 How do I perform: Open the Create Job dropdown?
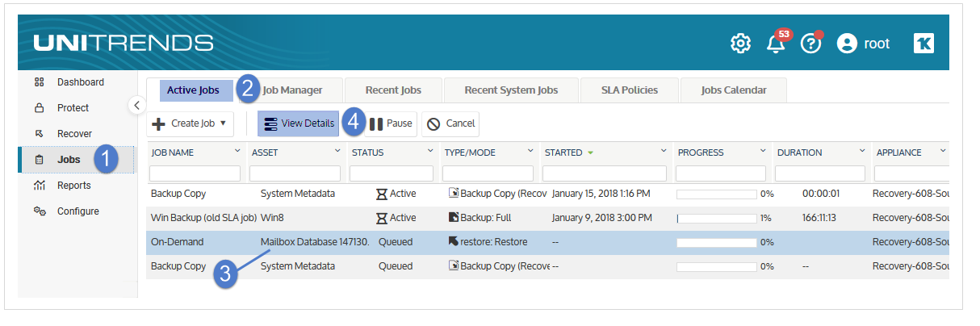click(x=191, y=123)
